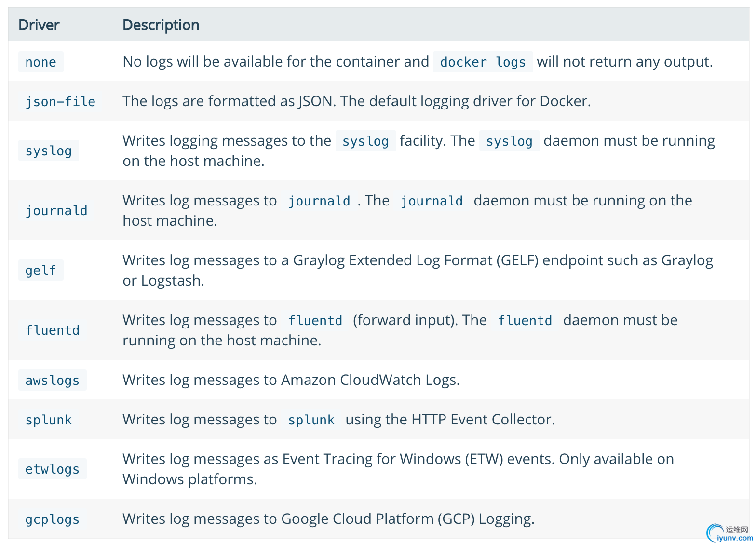Click the docker logs inline code

tap(483, 62)
